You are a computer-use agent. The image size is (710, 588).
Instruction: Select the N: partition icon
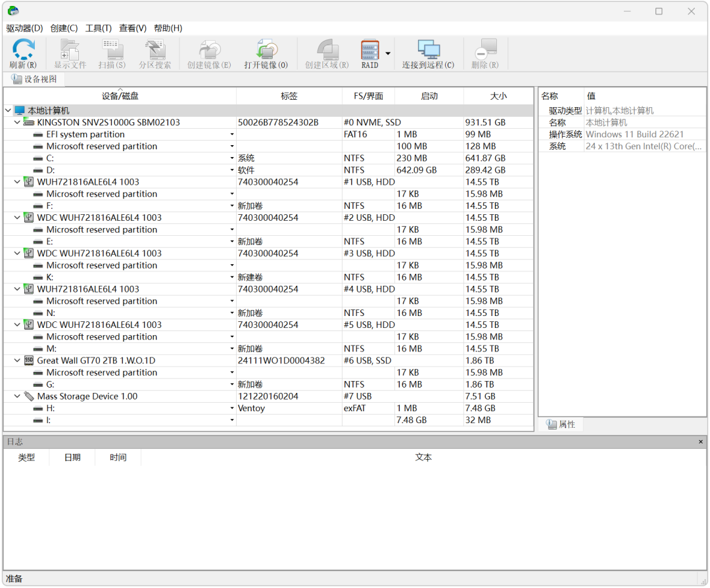tap(39, 313)
